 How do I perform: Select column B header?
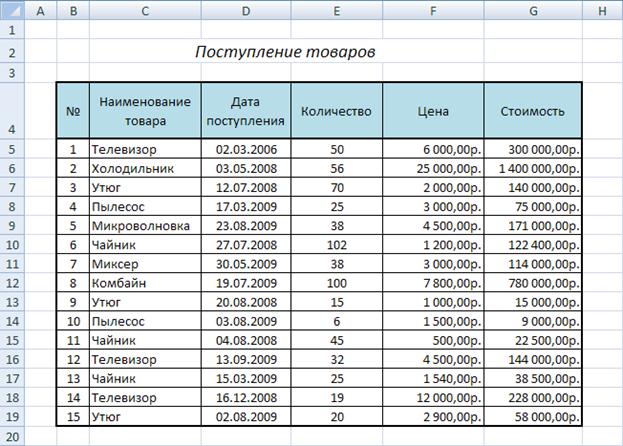pyautogui.click(x=73, y=11)
